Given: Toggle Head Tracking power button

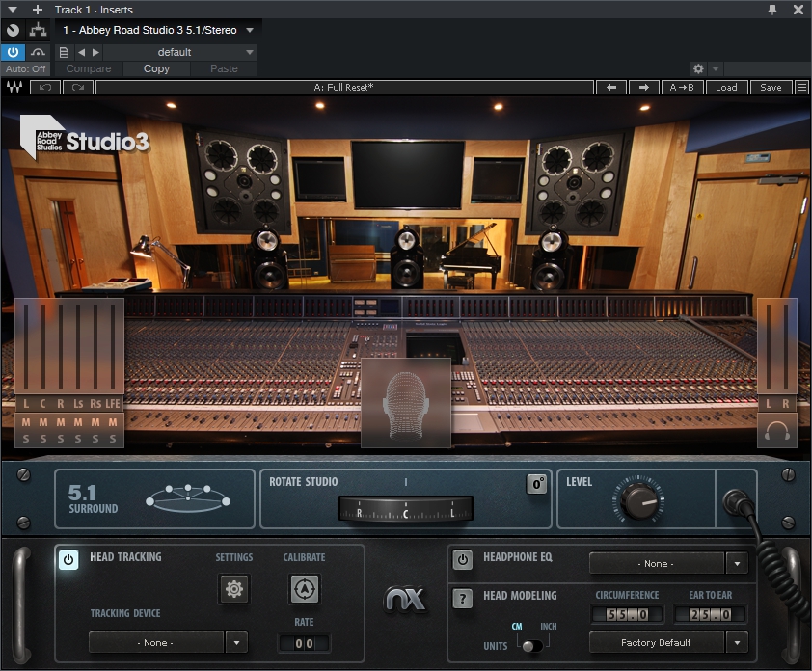Looking at the screenshot, I should click(x=68, y=559).
